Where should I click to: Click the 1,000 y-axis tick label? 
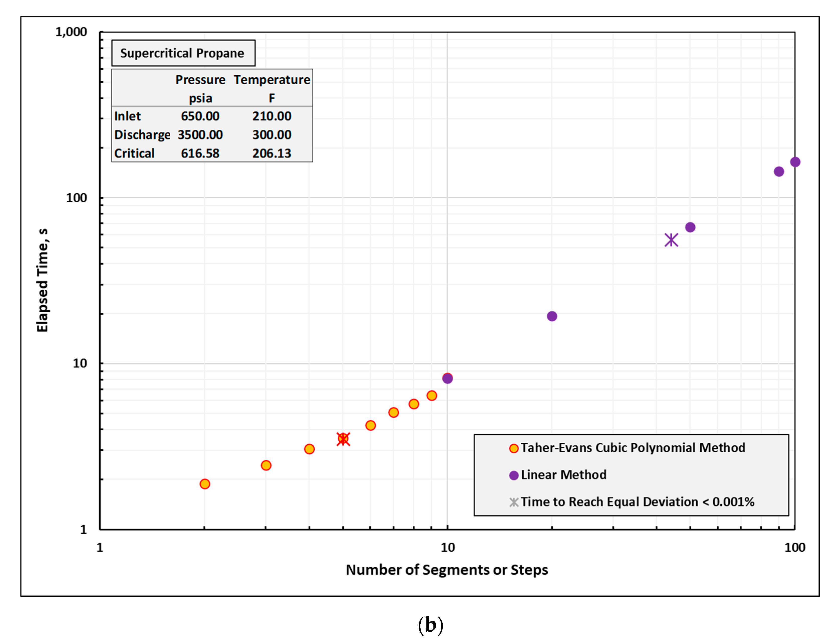[x=71, y=32]
